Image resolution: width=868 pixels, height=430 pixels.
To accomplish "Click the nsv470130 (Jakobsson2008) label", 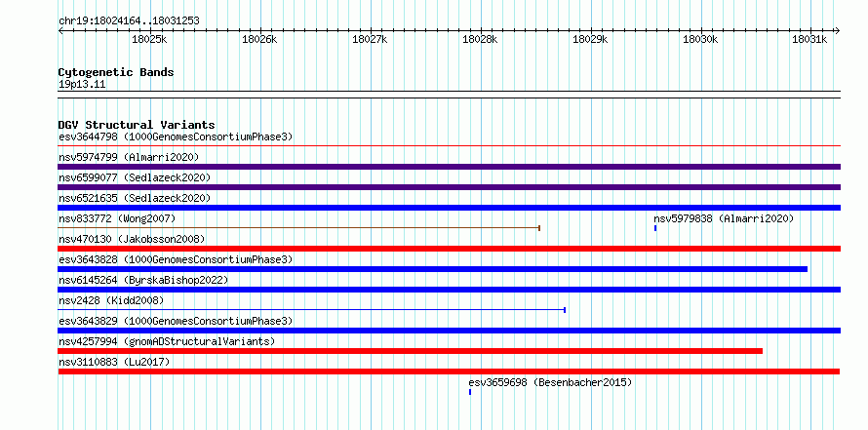I will 132,239.
